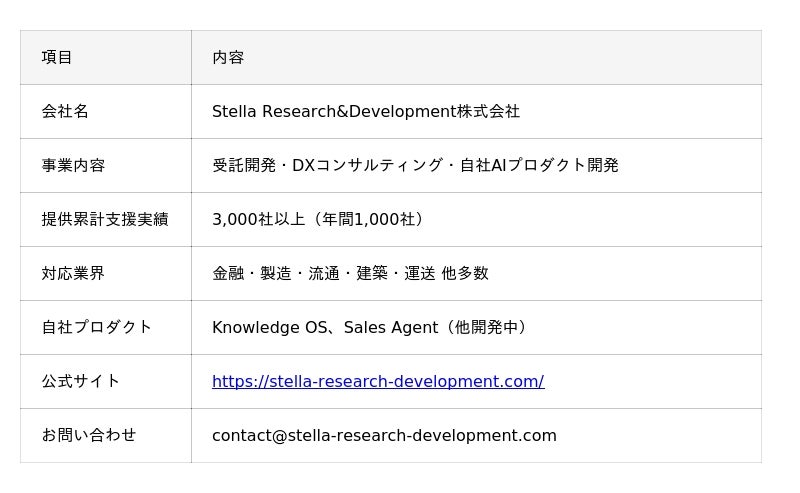Select the お問い合わせ row label
This screenshot has width=800, height=493.
89,435
